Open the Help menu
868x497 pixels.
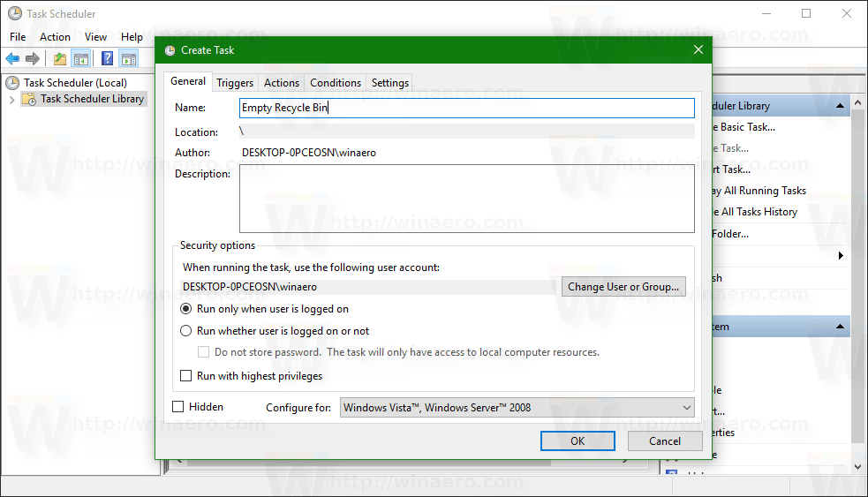coord(132,37)
